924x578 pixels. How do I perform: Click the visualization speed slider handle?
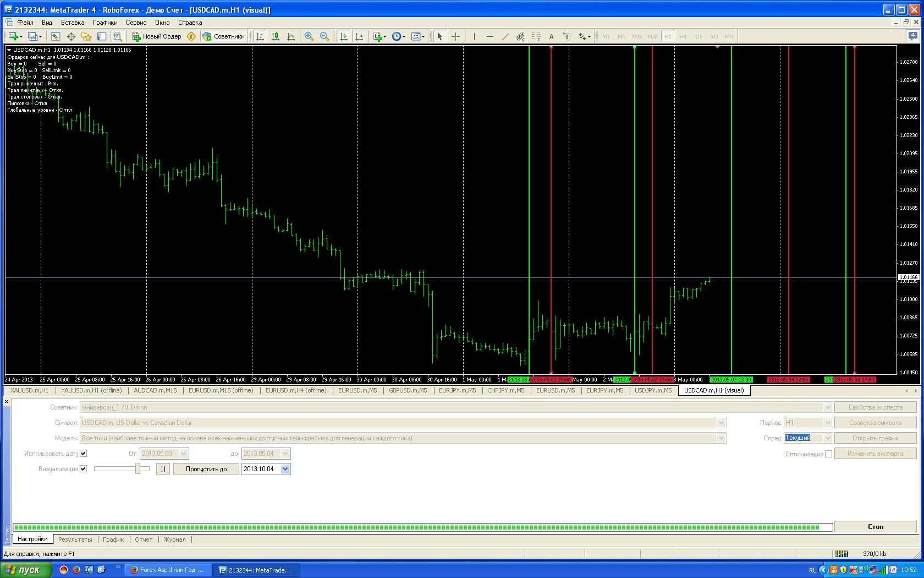138,469
